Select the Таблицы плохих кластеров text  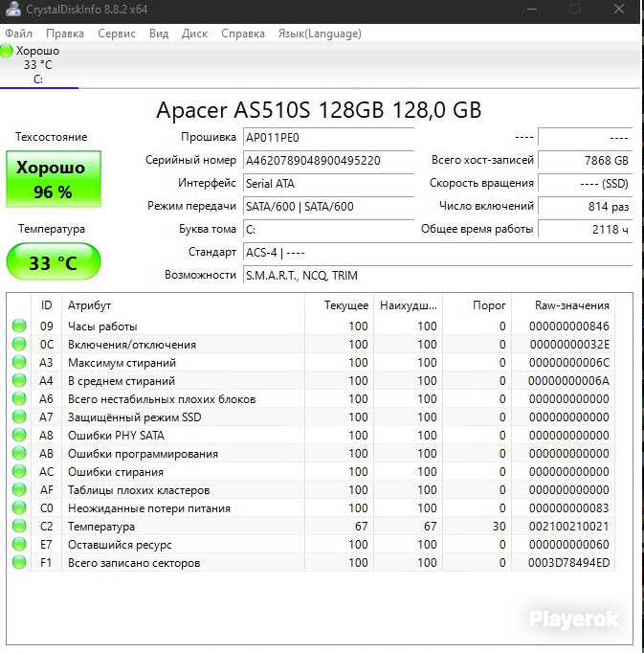click(139, 490)
